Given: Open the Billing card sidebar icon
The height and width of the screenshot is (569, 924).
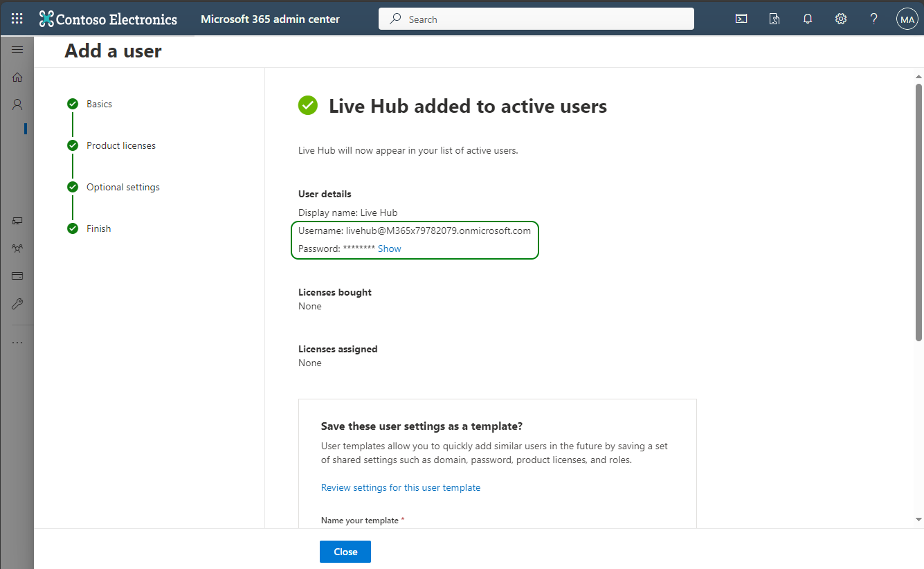Looking at the screenshot, I should pyautogui.click(x=17, y=276).
